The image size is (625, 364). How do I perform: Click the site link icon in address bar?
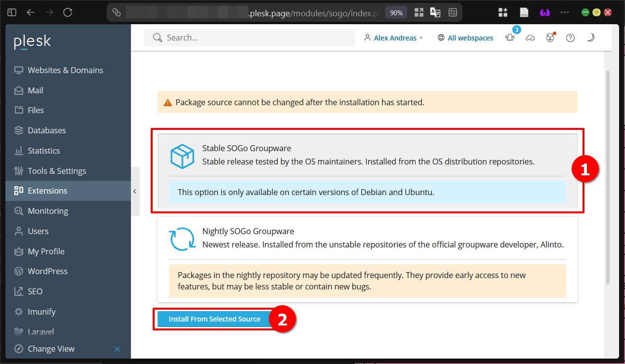tap(117, 12)
